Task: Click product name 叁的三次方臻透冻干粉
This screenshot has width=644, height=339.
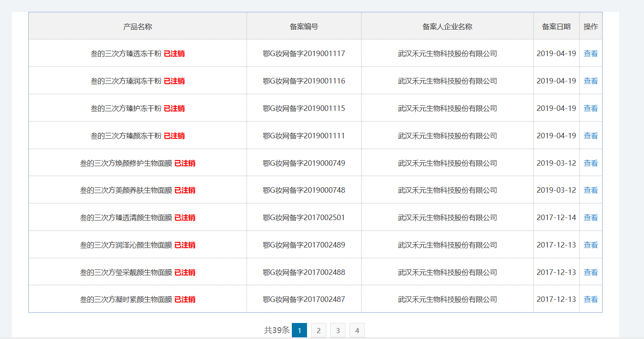Action: (126, 54)
